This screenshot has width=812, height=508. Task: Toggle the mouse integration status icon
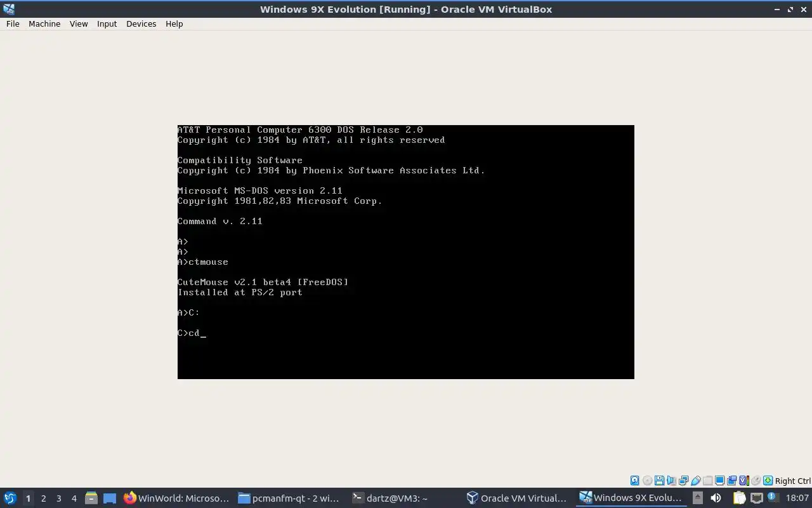click(x=756, y=481)
